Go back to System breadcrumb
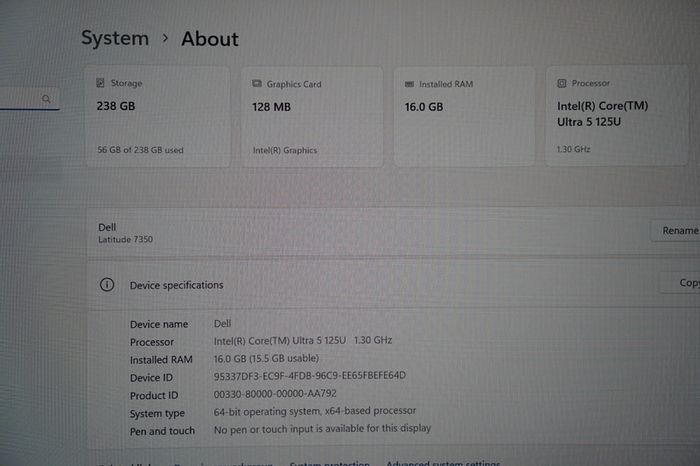Screen dimensions: 700x466 click(x=115, y=38)
